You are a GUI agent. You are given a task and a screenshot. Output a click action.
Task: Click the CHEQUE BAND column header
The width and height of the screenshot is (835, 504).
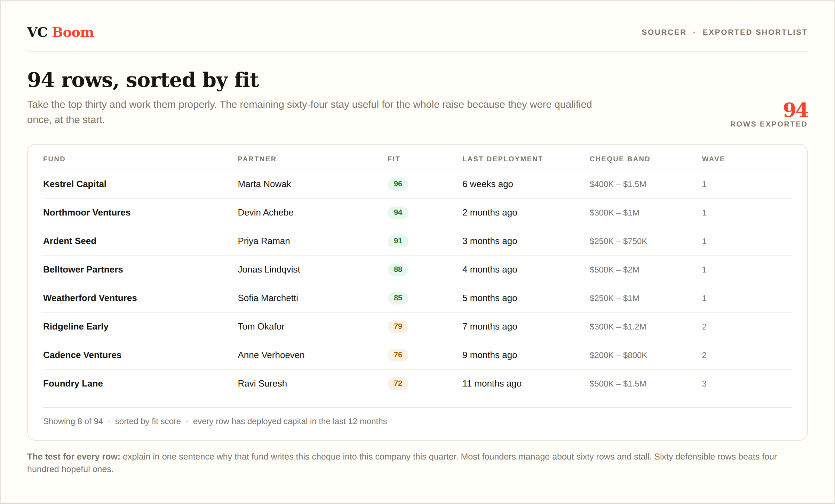click(x=620, y=159)
